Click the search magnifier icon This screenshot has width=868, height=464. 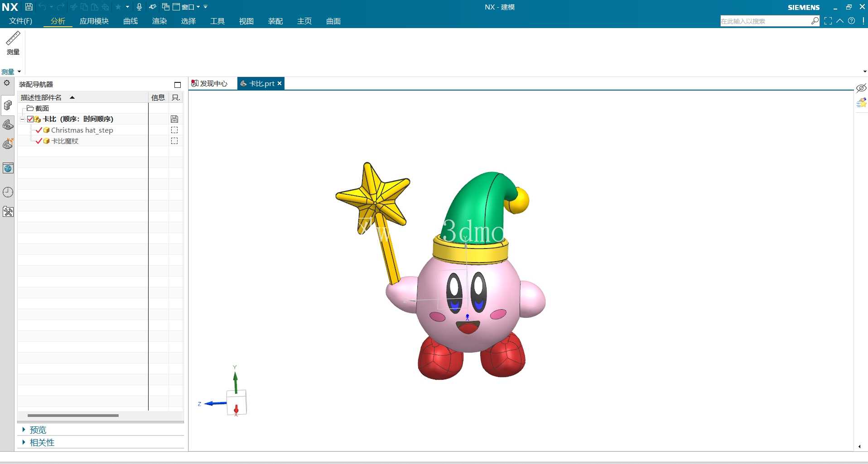[815, 21]
